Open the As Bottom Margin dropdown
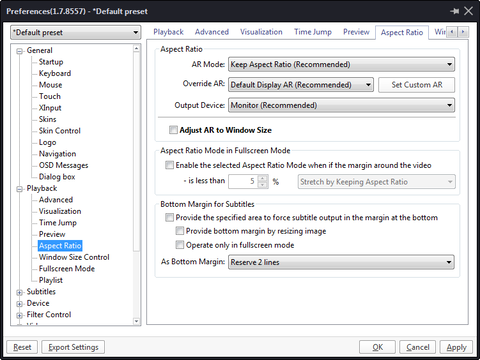The height and width of the screenshot is (360, 480). point(341,262)
